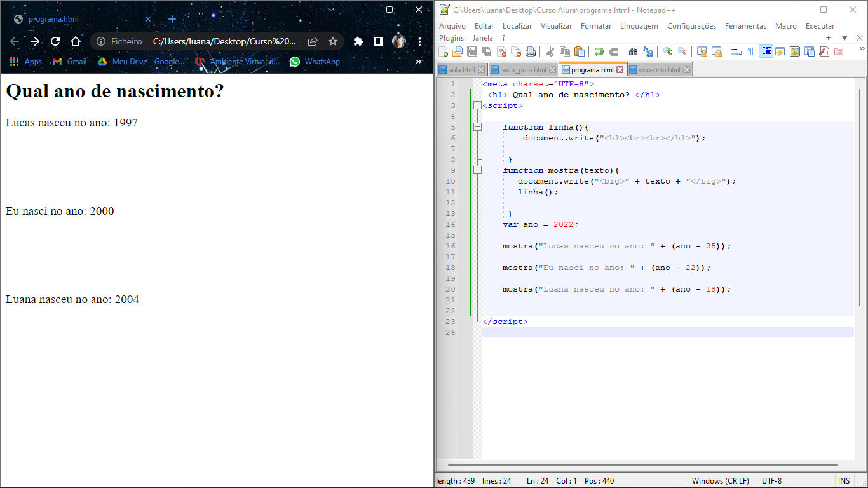Screen dimensions: 868x488
Task: Collapse the function mostra fold marker
Action: click(477, 170)
